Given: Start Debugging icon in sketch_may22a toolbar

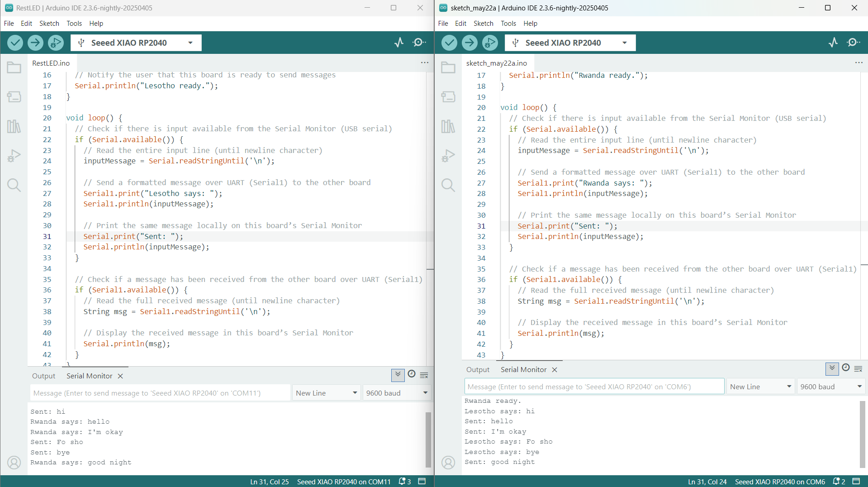Looking at the screenshot, I should point(490,43).
